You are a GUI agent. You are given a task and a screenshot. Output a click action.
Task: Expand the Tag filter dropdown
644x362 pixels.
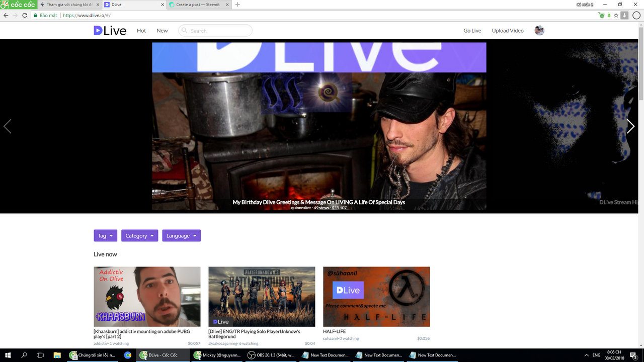point(105,235)
